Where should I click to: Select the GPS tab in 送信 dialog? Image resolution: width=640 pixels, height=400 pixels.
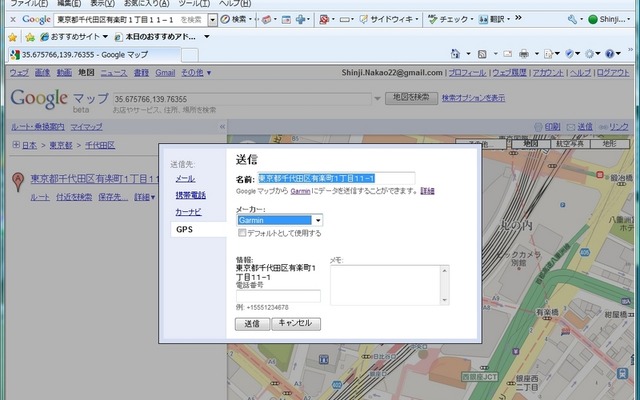point(198,229)
